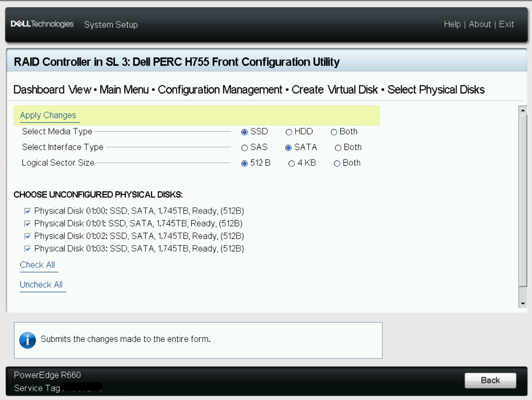Viewport: 532px width, 400px height.
Task: Select SAS interface type radio button
Action: (x=244, y=148)
